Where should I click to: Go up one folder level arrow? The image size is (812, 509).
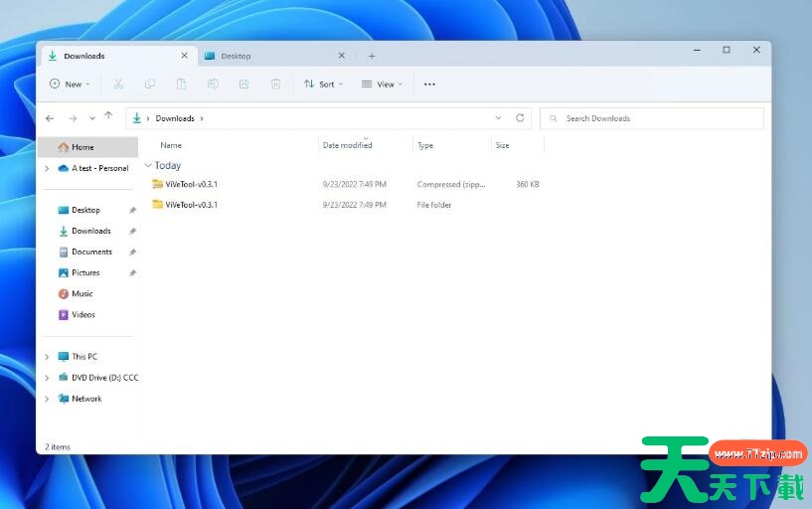[108, 116]
